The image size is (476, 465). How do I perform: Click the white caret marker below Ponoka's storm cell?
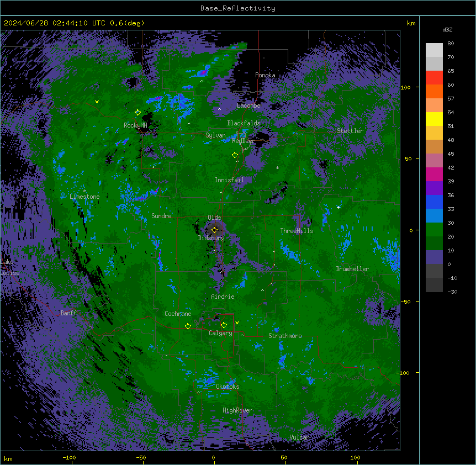(202, 81)
